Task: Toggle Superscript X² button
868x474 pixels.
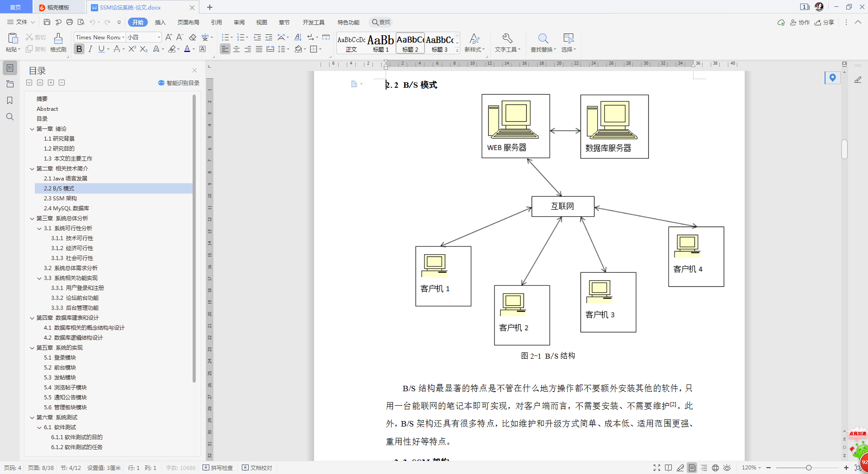Action: coord(132,49)
